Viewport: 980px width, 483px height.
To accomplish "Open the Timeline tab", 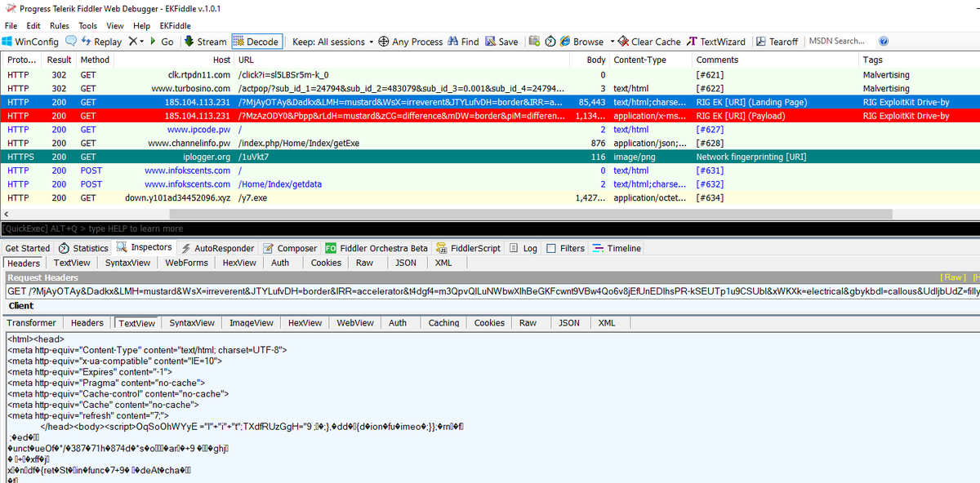I will (617, 248).
